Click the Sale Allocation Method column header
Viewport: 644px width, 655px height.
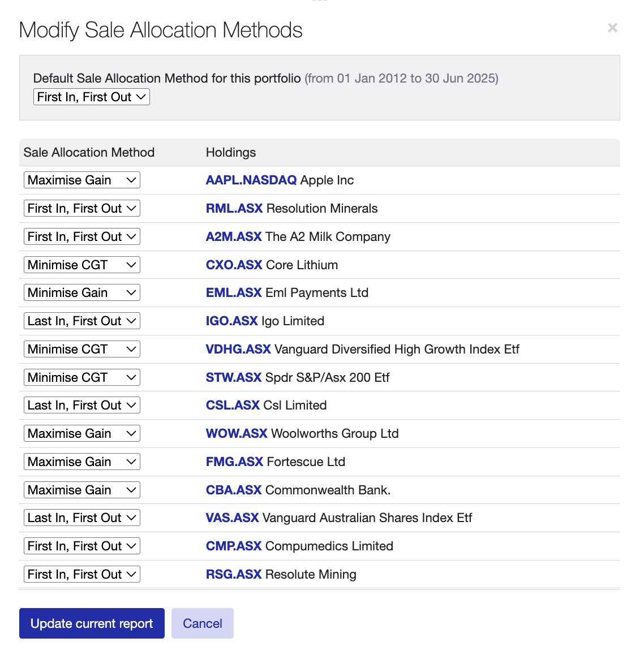tap(89, 153)
